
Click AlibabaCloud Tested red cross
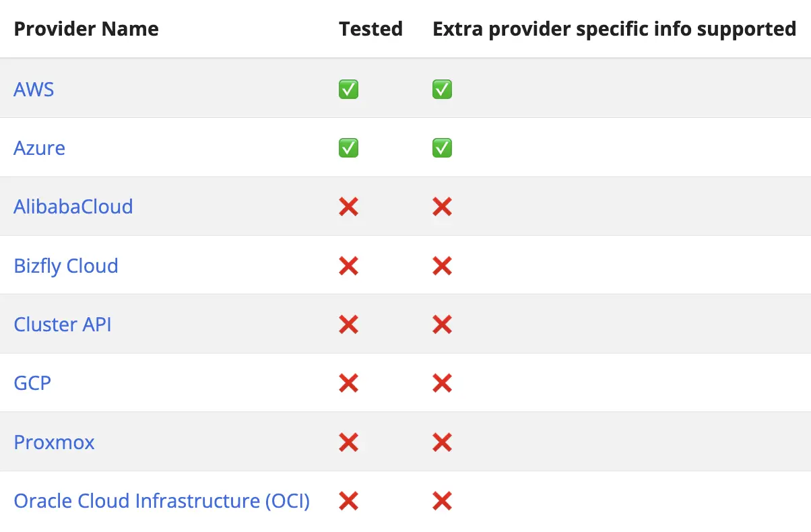point(348,206)
